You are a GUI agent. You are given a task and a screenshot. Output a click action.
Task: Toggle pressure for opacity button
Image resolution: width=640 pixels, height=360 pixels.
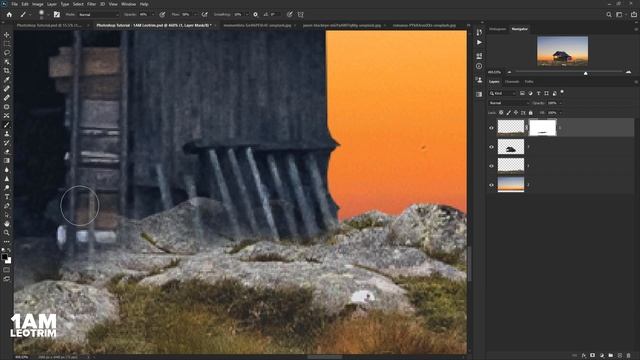click(162, 14)
